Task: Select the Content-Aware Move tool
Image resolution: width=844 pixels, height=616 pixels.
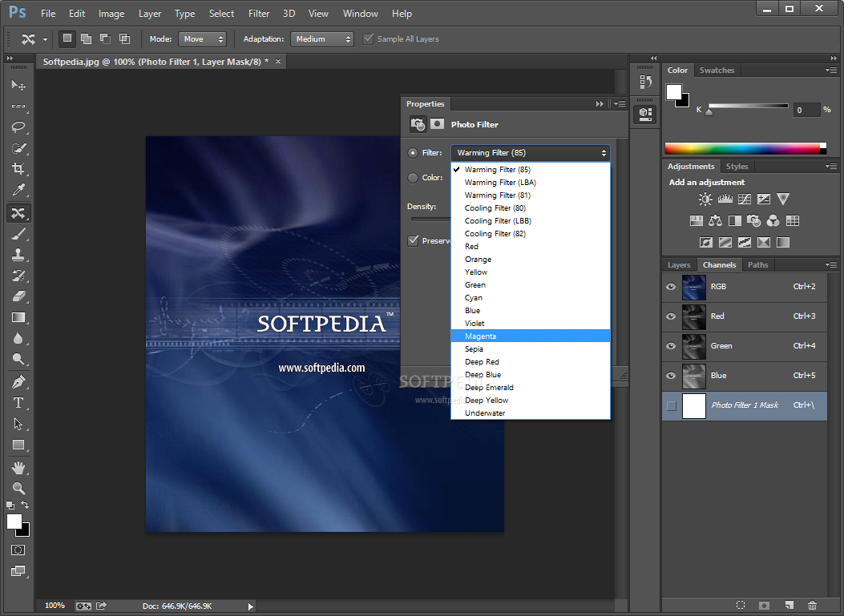Action: coord(18,213)
